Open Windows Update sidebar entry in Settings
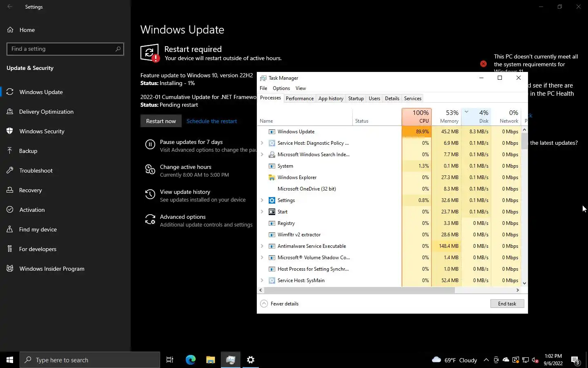588x368 pixels. pyautogui.click(x=65, y=92)
